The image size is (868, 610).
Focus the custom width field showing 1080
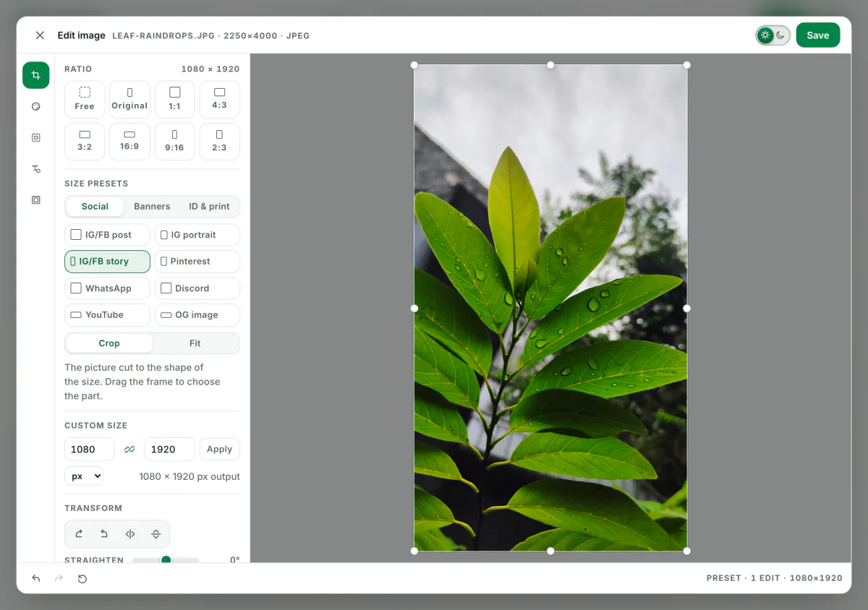89,449
